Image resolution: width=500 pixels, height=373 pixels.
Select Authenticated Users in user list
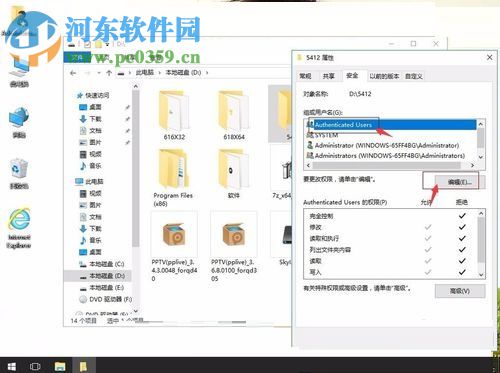(x=391, y=125)
